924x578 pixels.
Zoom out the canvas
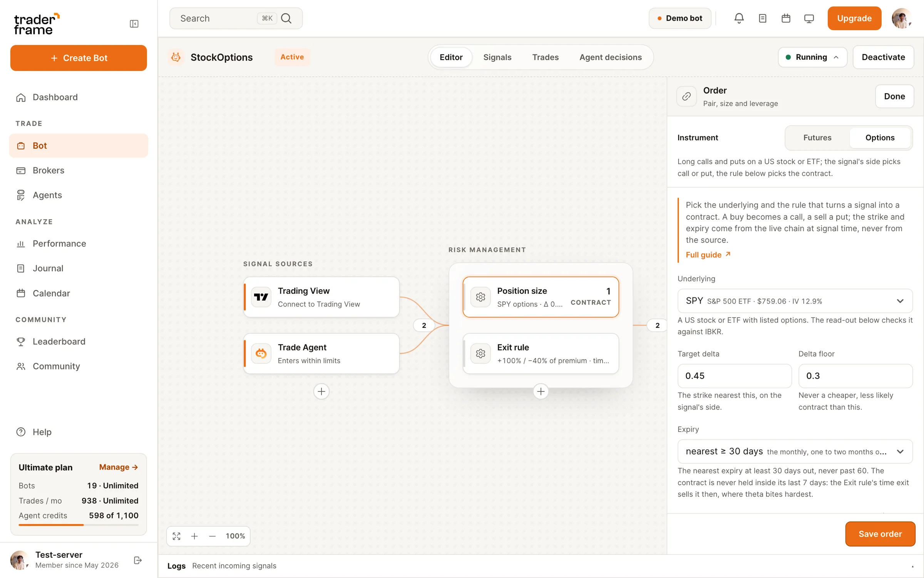point(212,536)
